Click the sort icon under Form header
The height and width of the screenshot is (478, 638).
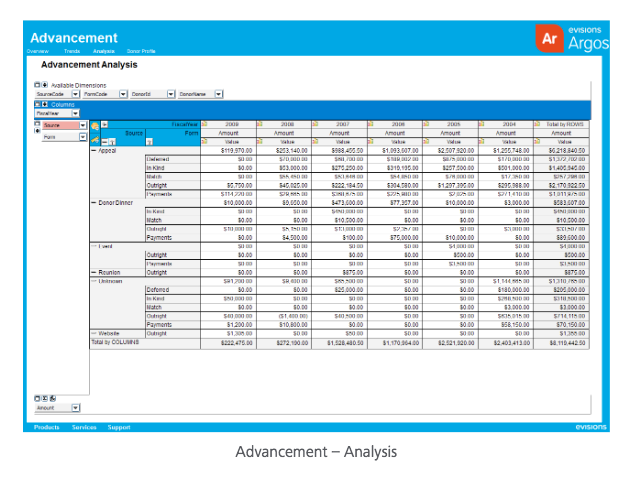tap(149, 142)
